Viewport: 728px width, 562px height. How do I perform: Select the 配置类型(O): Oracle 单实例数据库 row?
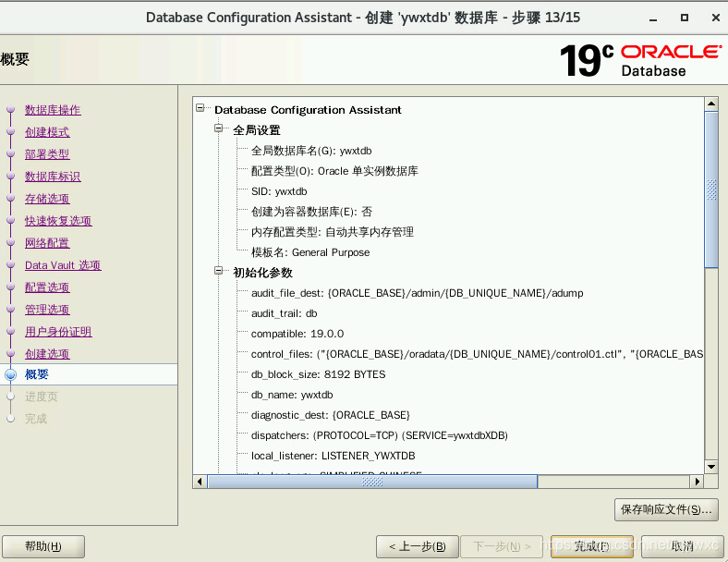click(x=334, y=171)
